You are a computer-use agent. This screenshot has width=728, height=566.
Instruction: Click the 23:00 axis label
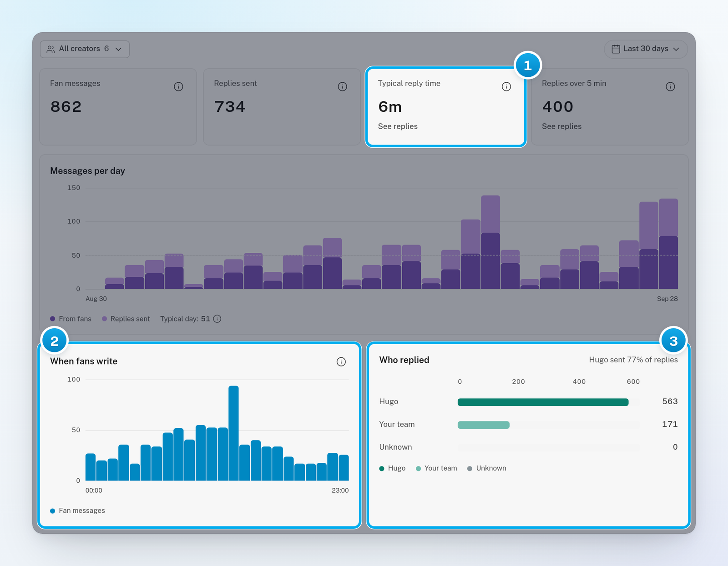coord(340,491)
